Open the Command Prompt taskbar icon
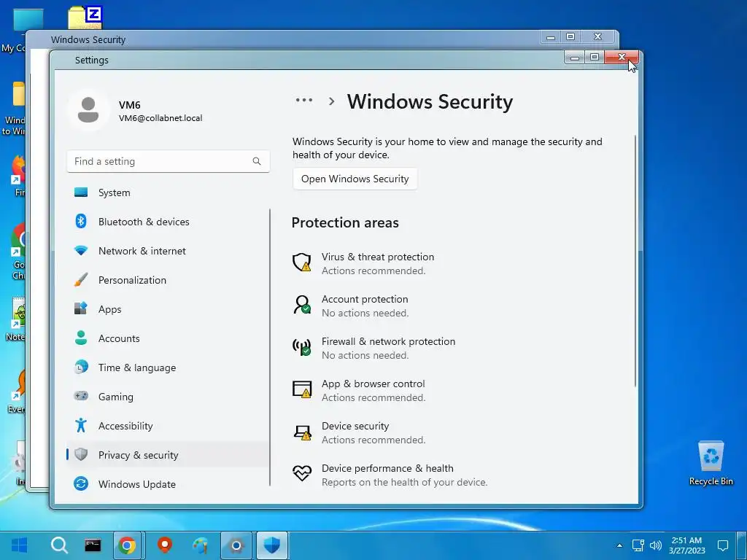This screenshot has height=560, width=747. (x=93, y=545)
